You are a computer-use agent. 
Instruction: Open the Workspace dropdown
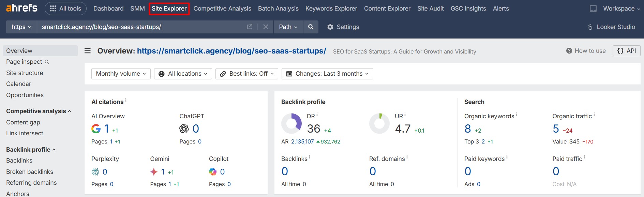pyautogui.click(x=621, y=9)
